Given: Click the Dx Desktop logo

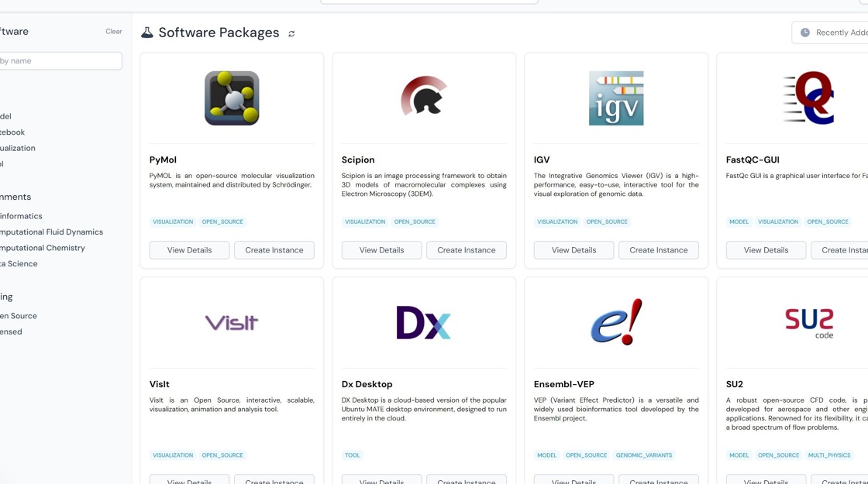Looking at the screenshot, I should tap(423, 322).
